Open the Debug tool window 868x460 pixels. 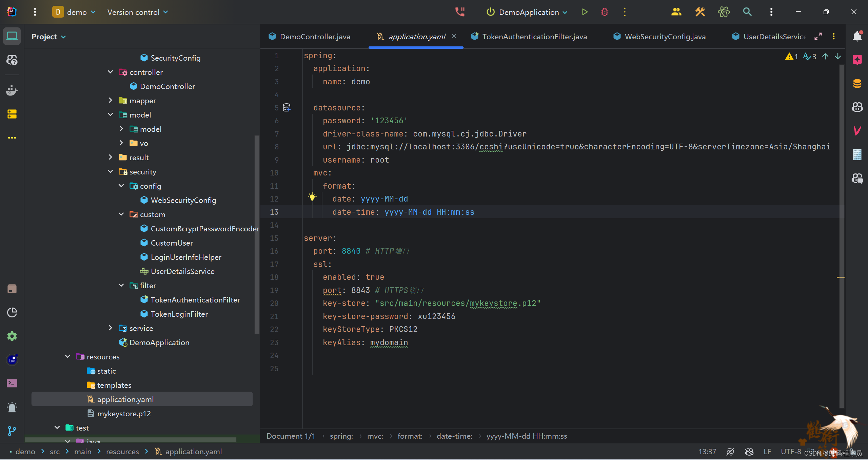point(604,12)
